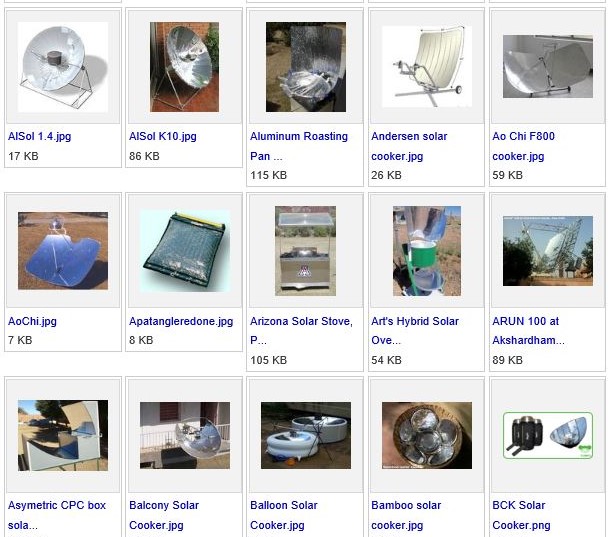This screenshot has width=611, height=537.
Task: Open the AlSol K10.jpg thumbnail image
Action: coord(184,67)
